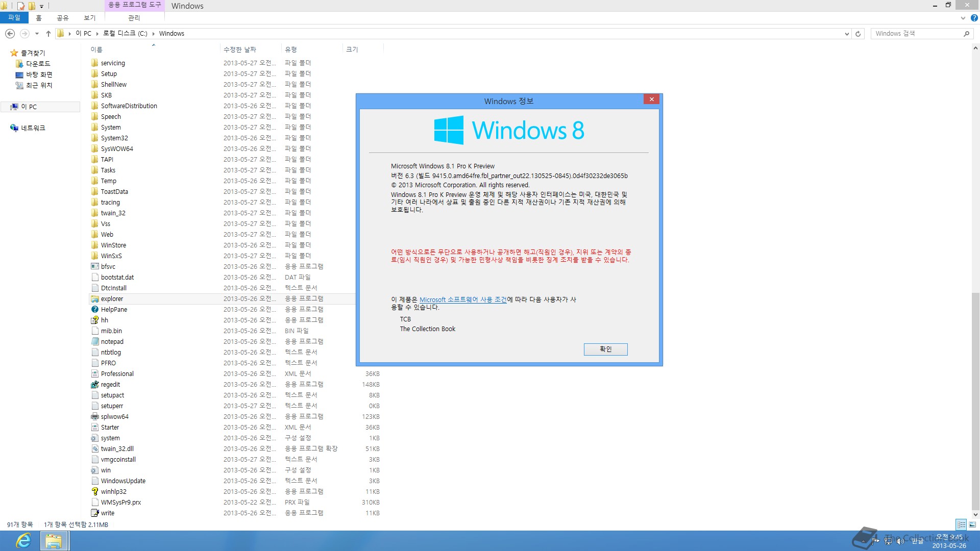This screenshot has width=980, height=551.
Task: Select the splwow64 printer icon
Action: (x=94, y=417)
